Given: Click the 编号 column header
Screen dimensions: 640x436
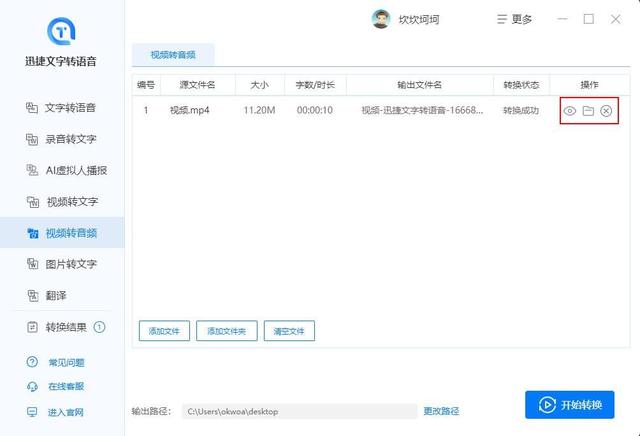Looking at the screenshot, I should (x=146, y=85).
